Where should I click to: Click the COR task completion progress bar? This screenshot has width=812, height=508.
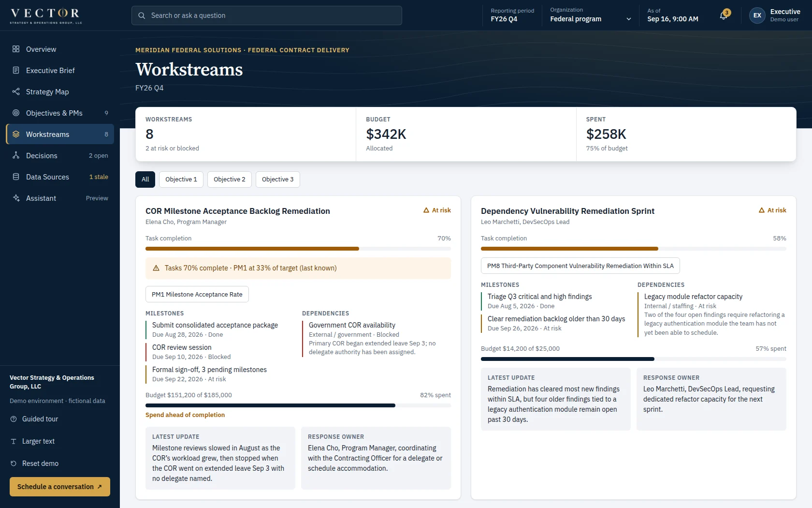pyautogui.click(x=298, y=249)
